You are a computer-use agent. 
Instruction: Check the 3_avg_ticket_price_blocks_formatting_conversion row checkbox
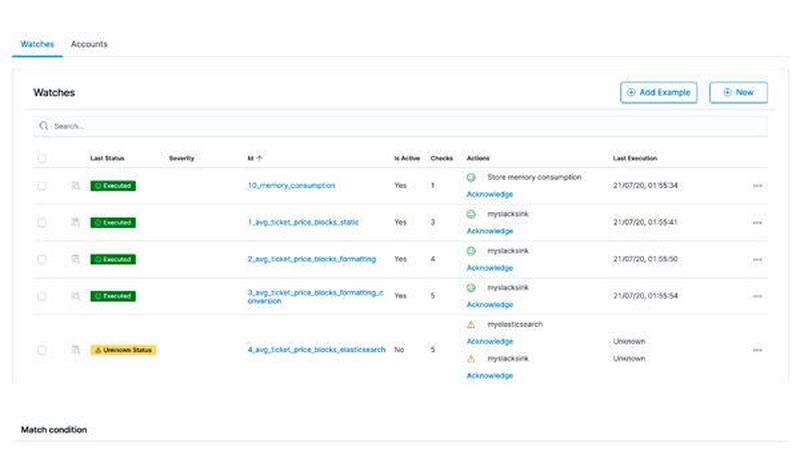(42, 296)
